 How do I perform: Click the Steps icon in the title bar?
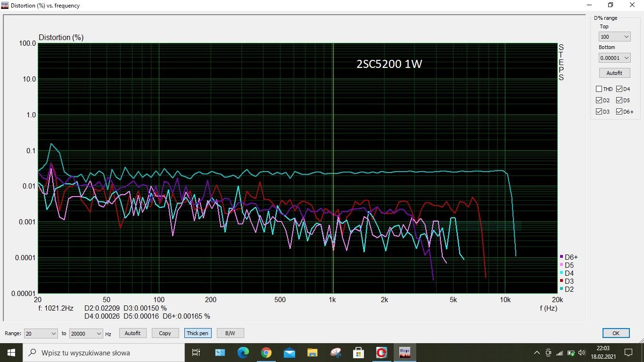pos(5,5)
